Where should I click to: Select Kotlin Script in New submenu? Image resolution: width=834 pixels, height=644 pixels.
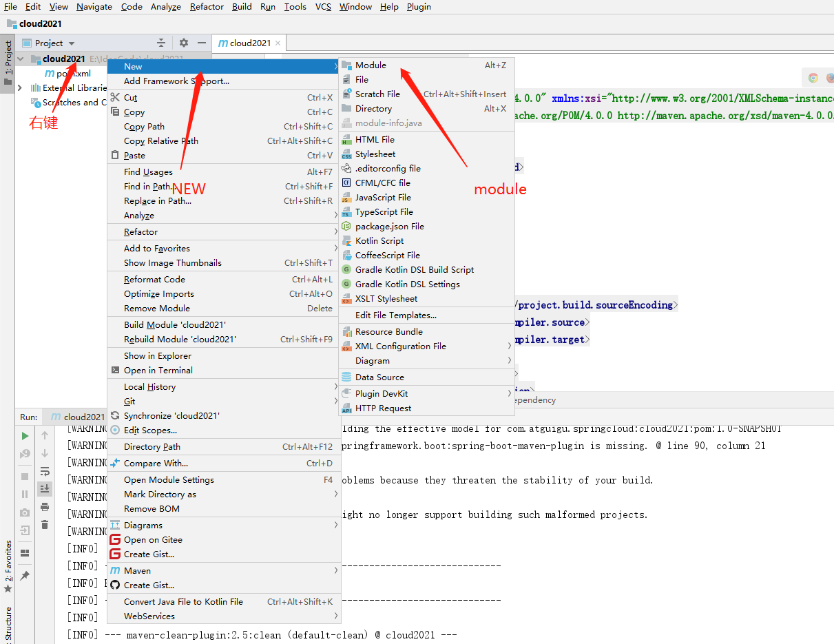tap(426, 240)
